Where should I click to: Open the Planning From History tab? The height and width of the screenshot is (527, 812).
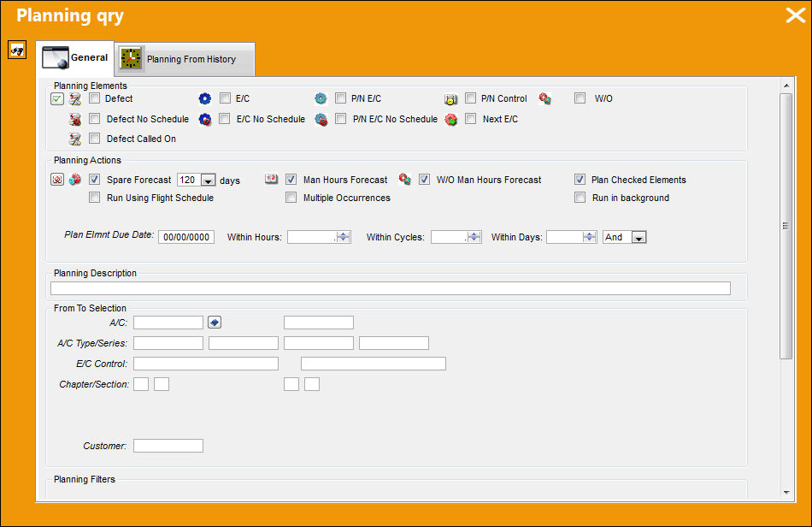[x=185, y=59]
